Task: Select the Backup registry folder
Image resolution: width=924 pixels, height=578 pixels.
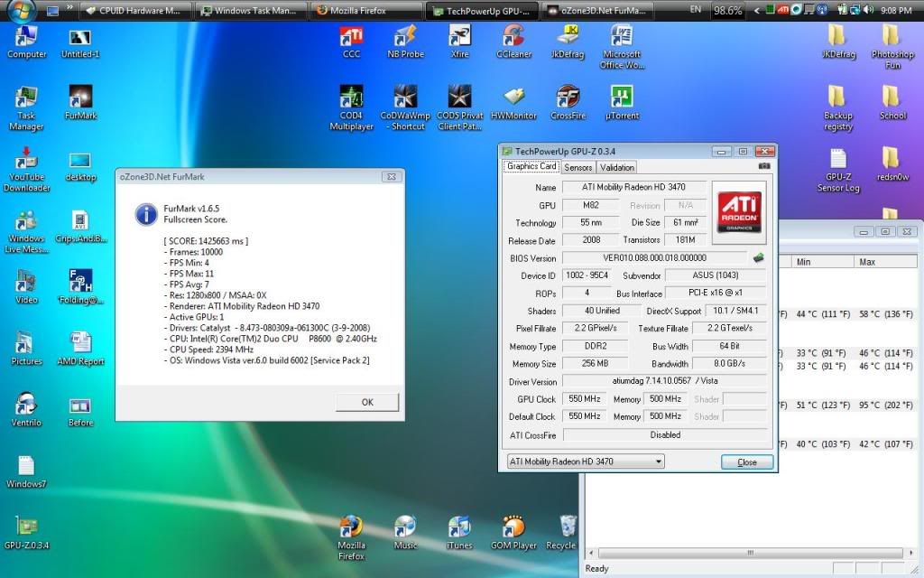Action: 838,108
